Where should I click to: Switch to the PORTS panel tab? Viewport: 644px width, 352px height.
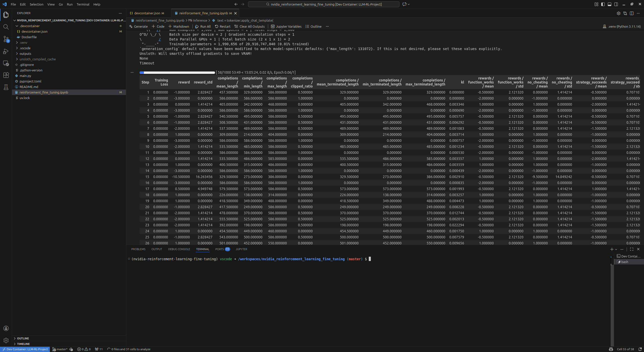[x=219, y=249]
